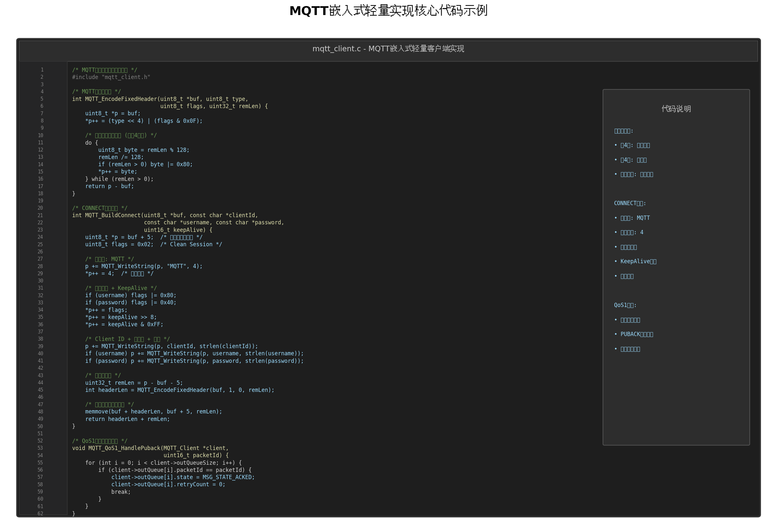Screen dimensions: 777x532
Task: Click 'if (remLen > 0) byte |= 0x80;' line
Action: 145,164
